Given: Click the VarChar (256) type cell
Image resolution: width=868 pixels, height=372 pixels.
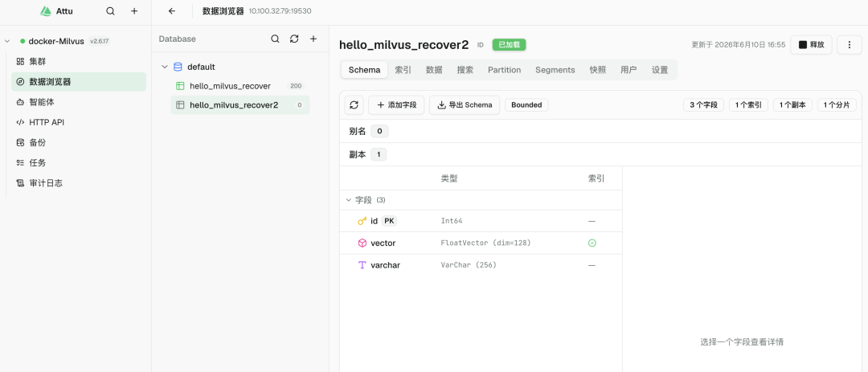Looking at the screenshot, I should click(x=469, y=265).
